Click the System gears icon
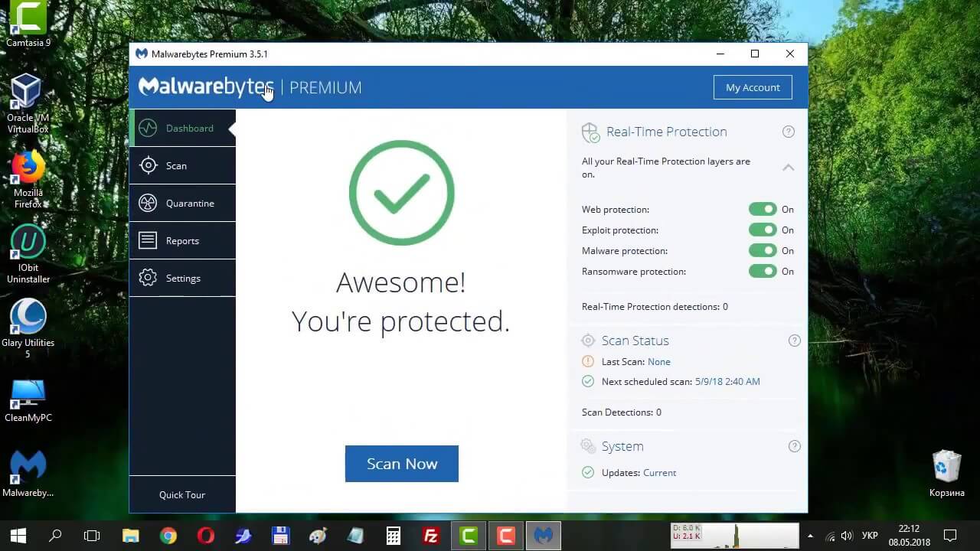Image resolution: width=980 pixels, height=551 pixels. point(588,446)
